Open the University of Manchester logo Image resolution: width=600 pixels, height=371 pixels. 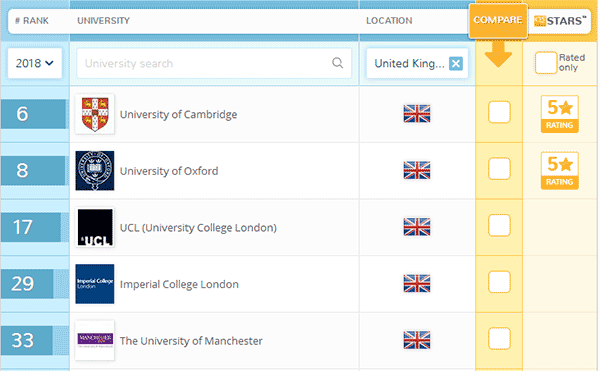(95, 340)
